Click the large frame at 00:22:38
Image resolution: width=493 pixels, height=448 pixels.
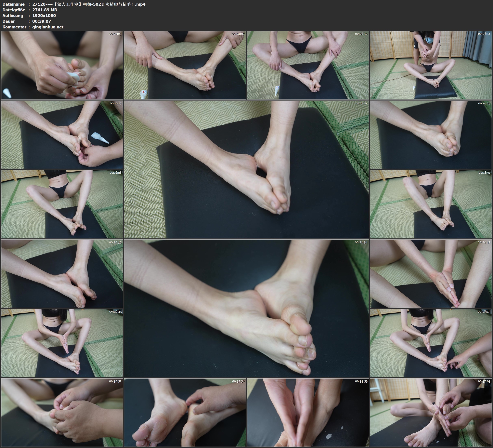coord(246,308)
